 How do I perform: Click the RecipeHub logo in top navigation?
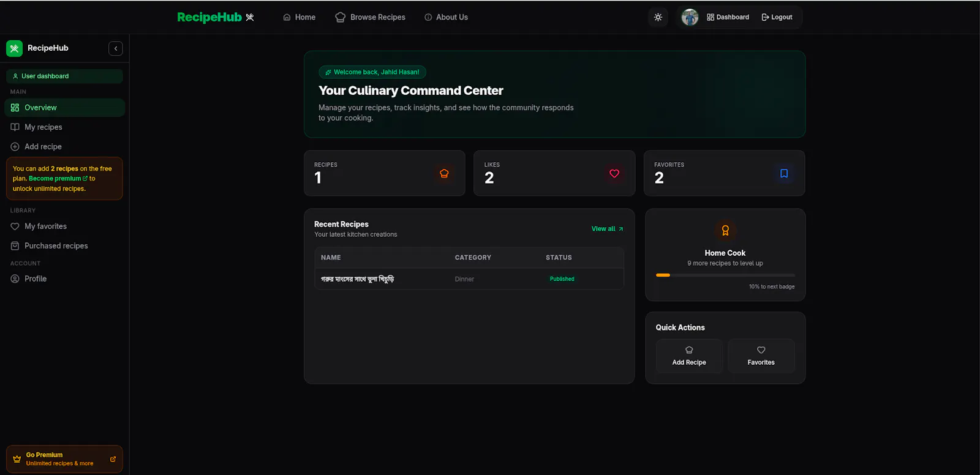(216, 17)
